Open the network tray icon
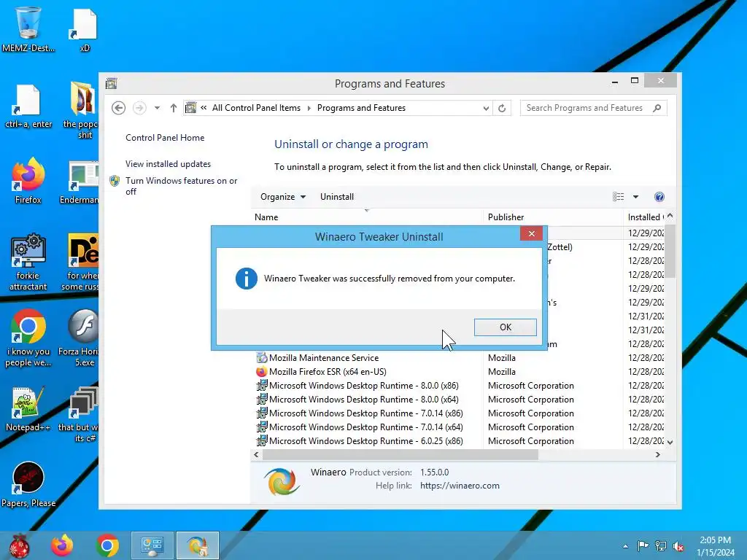The image size is (747, 560). click(661, 545)
